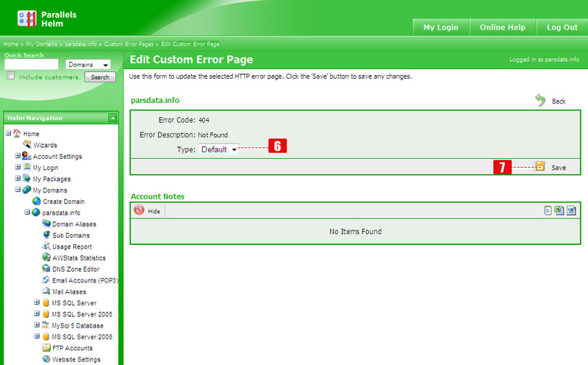
Task: Click the rightmost notes export icon
Action: 572,210
